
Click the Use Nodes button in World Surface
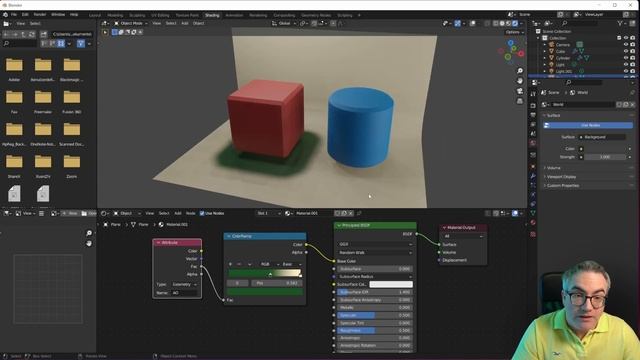588,125
